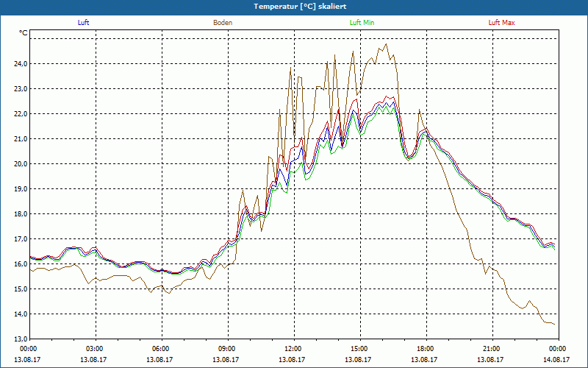
Task: Click the '00:00' label above date 14.08.17
Action: (559, 349)
